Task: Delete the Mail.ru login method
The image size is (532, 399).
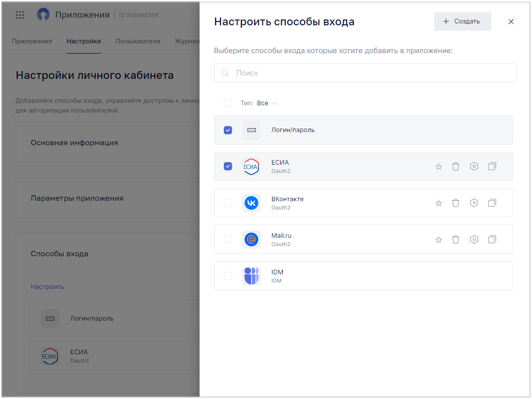Action: [456, 240]
